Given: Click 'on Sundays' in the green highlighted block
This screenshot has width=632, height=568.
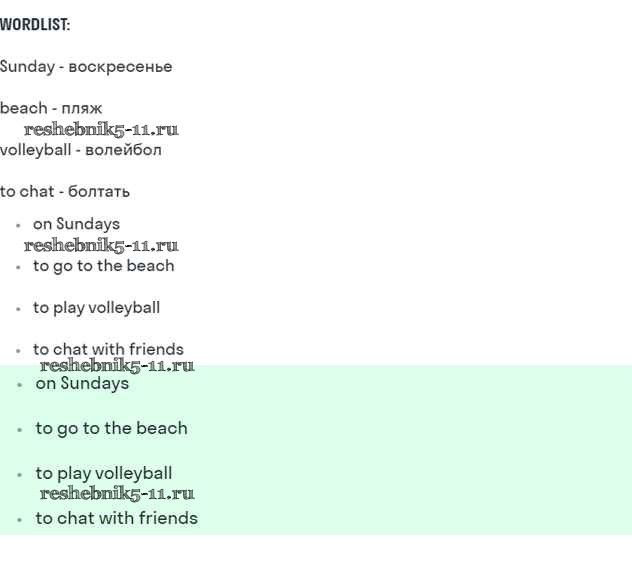Looking at the screenshot, I should (82, 384).
